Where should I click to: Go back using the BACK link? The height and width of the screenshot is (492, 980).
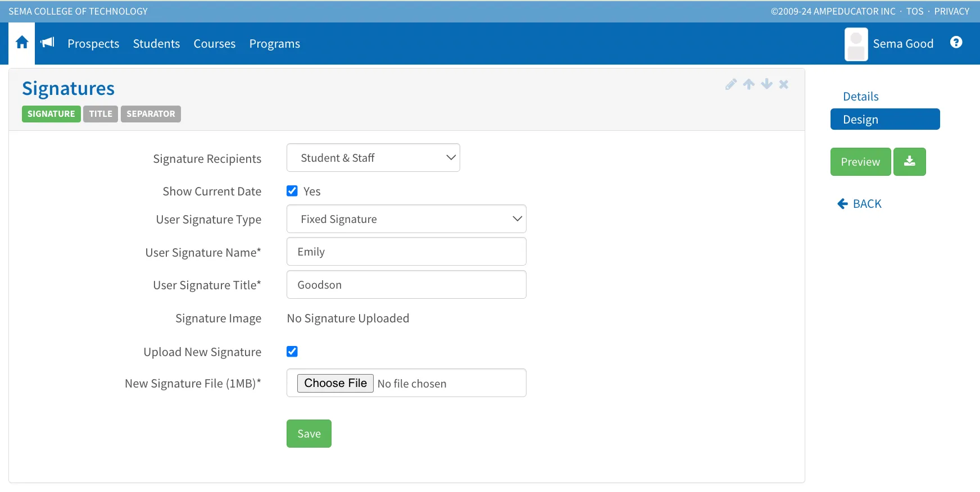(860, 204)
